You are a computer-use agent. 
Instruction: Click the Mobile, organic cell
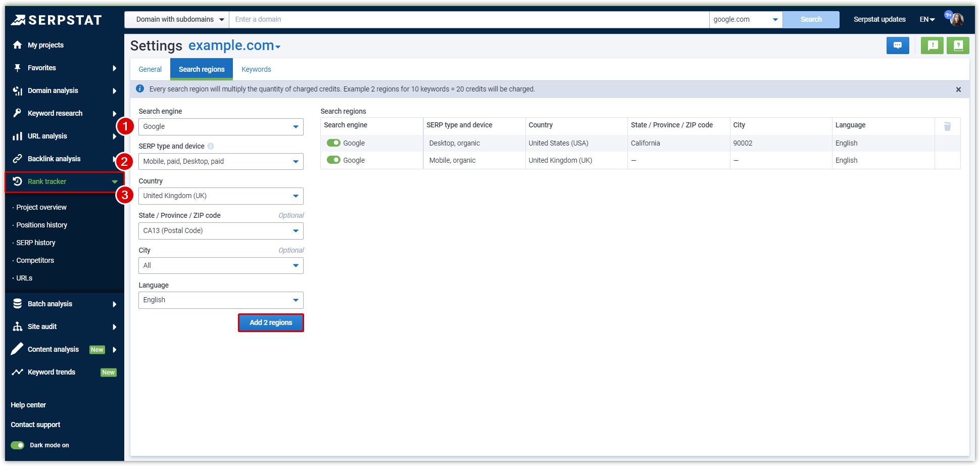474,160
